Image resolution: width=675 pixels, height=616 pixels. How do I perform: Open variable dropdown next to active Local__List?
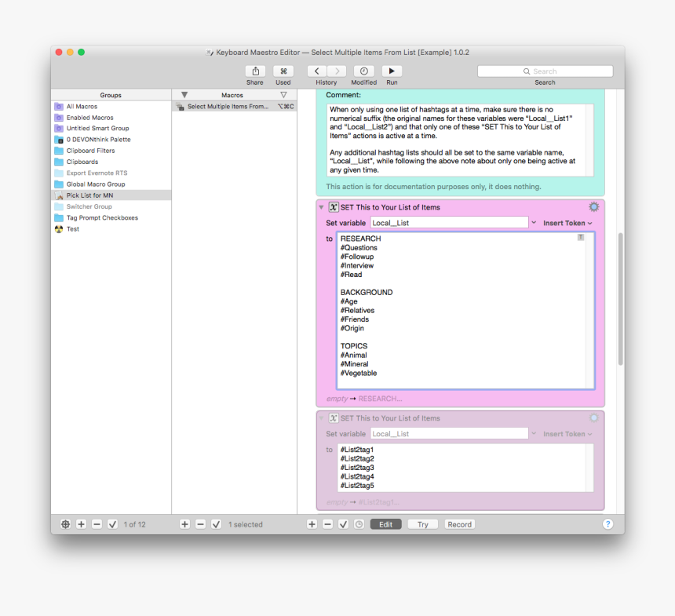point(534,223)
